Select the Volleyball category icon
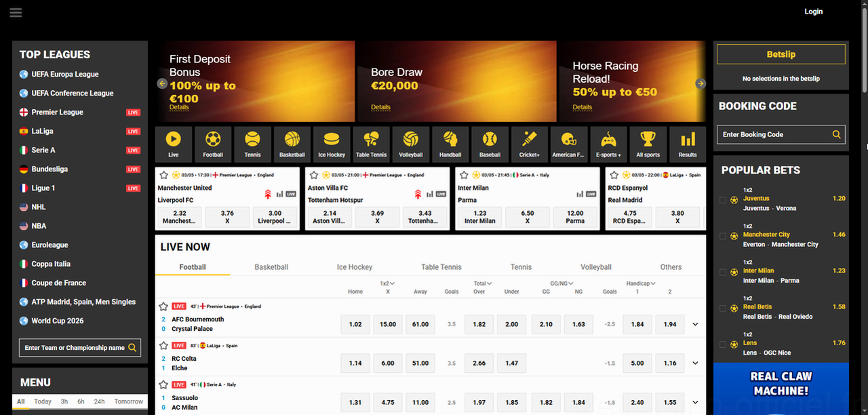This screenshot has width=868, height=415. tap(411, 144)
